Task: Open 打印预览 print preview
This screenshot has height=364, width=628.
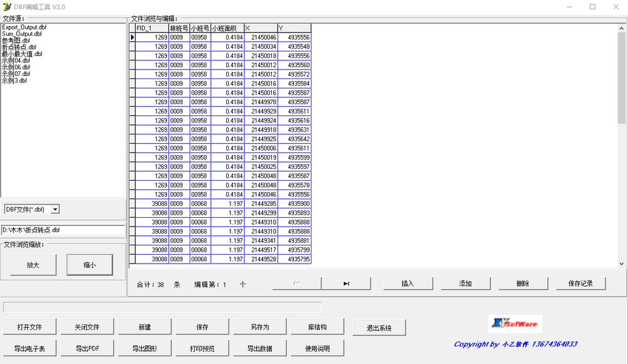Action: (x=202, y=348)
